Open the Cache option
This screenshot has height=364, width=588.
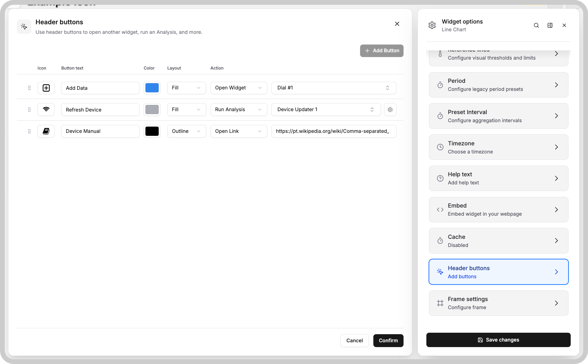[x=499, y=241]
